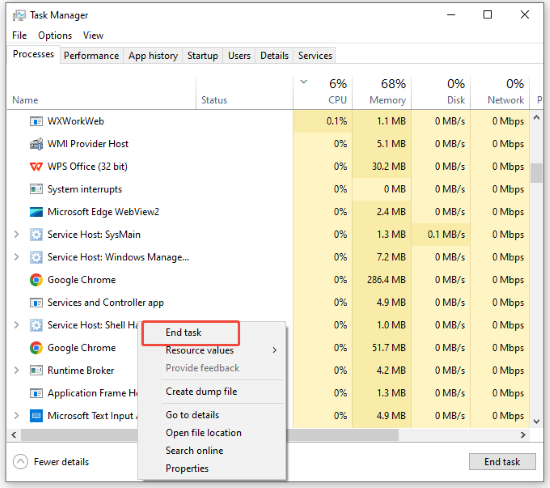Click the Fewer details link
Screen dimensions: 550x488
tap(61, 462)
